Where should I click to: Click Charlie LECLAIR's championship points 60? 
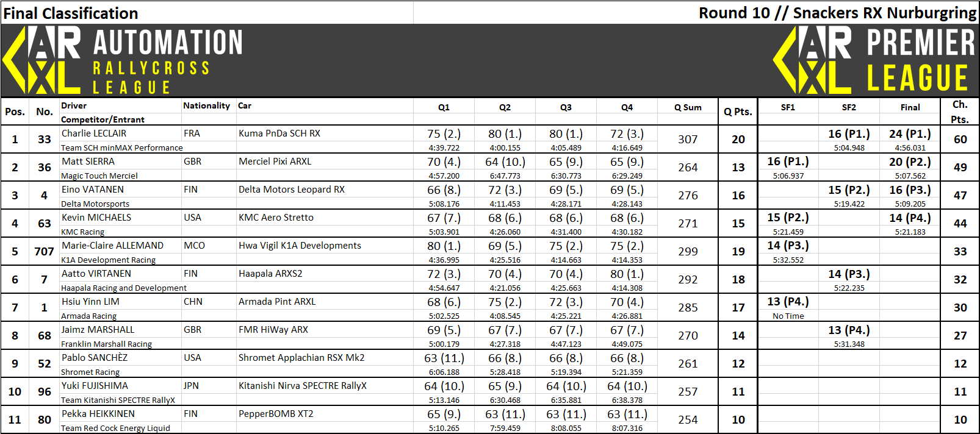(960, 140)
